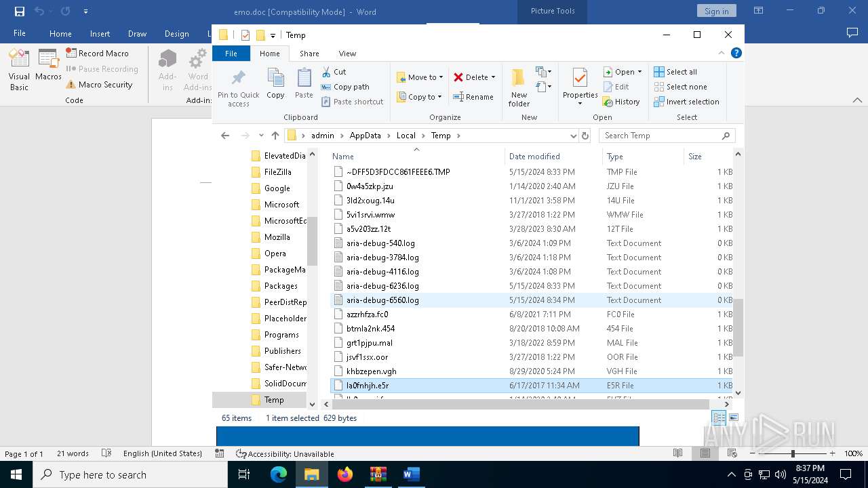The height and width of the screenshot is (488, 868).
Task: Switch to Details view icon
Action: pyautogui.click(x=719, y=418)
